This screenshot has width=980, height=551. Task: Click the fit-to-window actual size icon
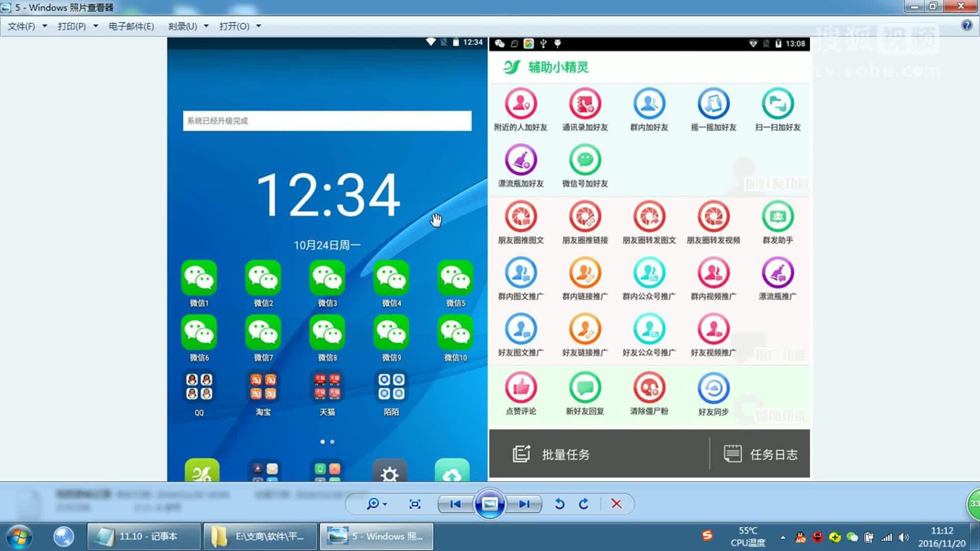click(x=415, y=504)
